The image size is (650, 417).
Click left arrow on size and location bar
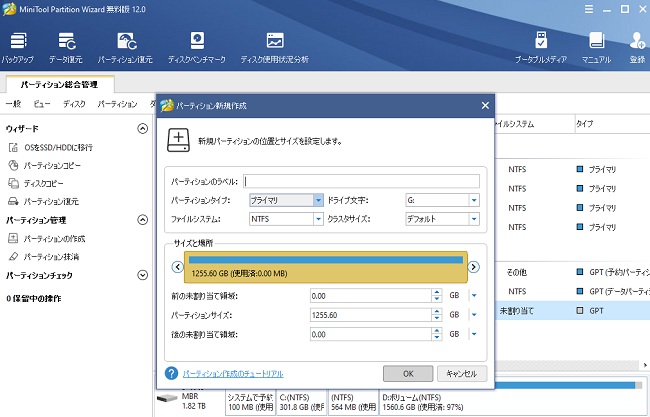(177, 267)
